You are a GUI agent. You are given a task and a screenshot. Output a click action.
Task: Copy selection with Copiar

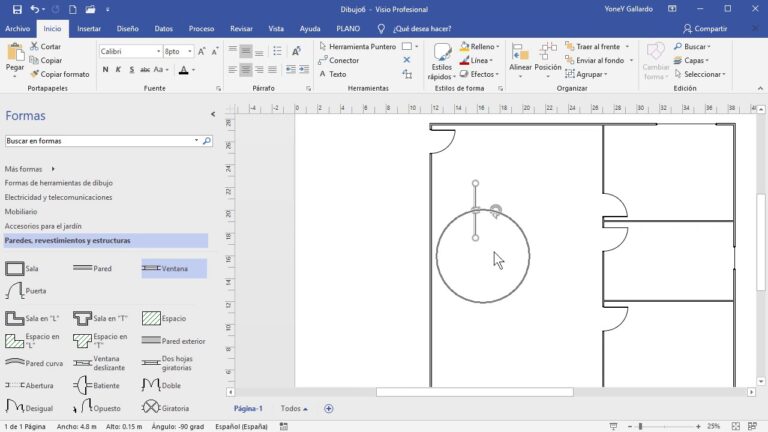(46, 60)
